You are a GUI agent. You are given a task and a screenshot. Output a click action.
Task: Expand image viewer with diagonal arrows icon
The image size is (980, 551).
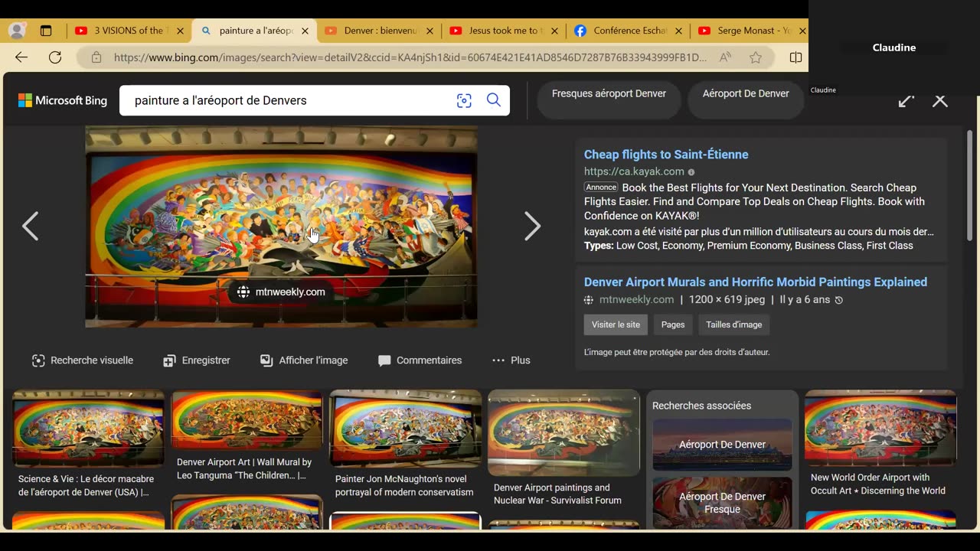pos(906,101)
